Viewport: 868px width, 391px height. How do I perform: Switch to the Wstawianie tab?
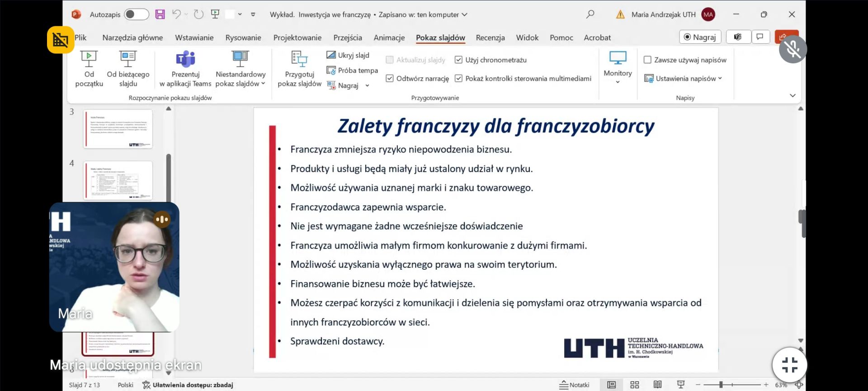194,38
